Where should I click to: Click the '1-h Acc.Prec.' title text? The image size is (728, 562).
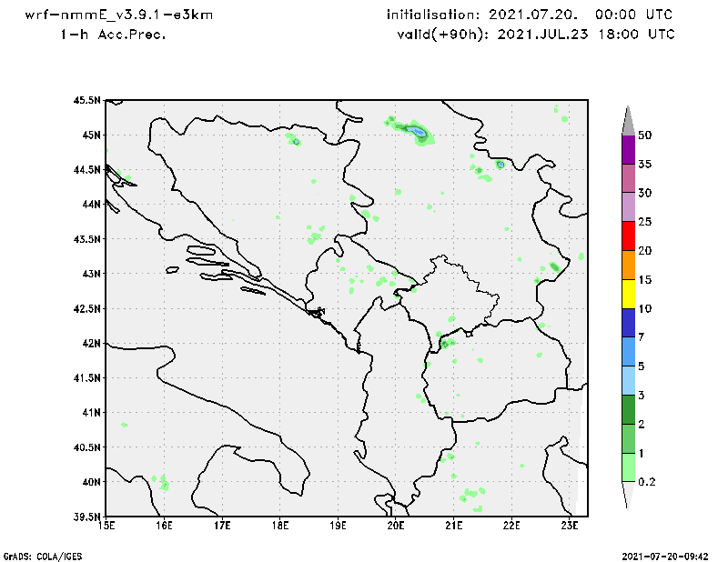point(113,35)
